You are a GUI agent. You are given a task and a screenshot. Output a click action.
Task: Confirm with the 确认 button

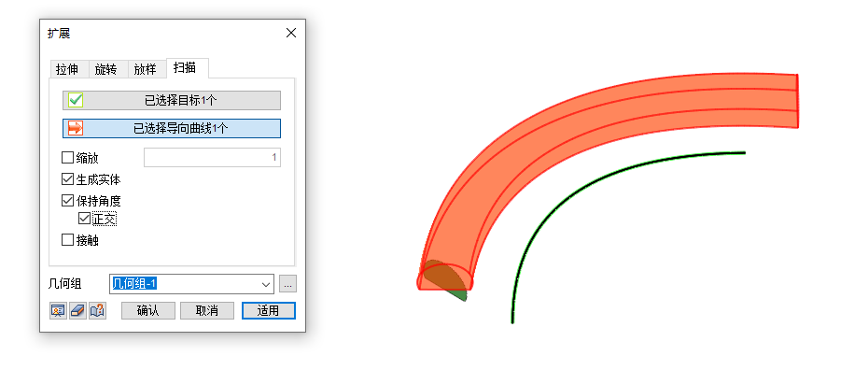click(147, 311)
